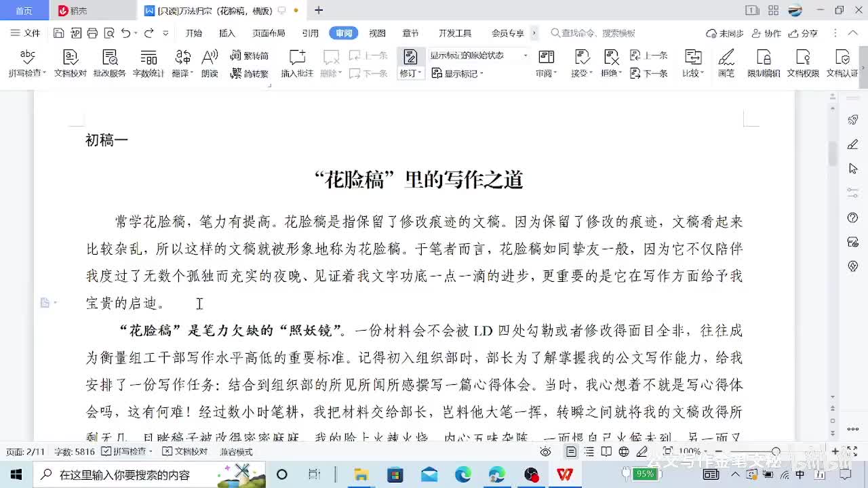The image size is (868, 488).
Task: Select the arrow selection tool in right sidebar
Action: [853, 169]
